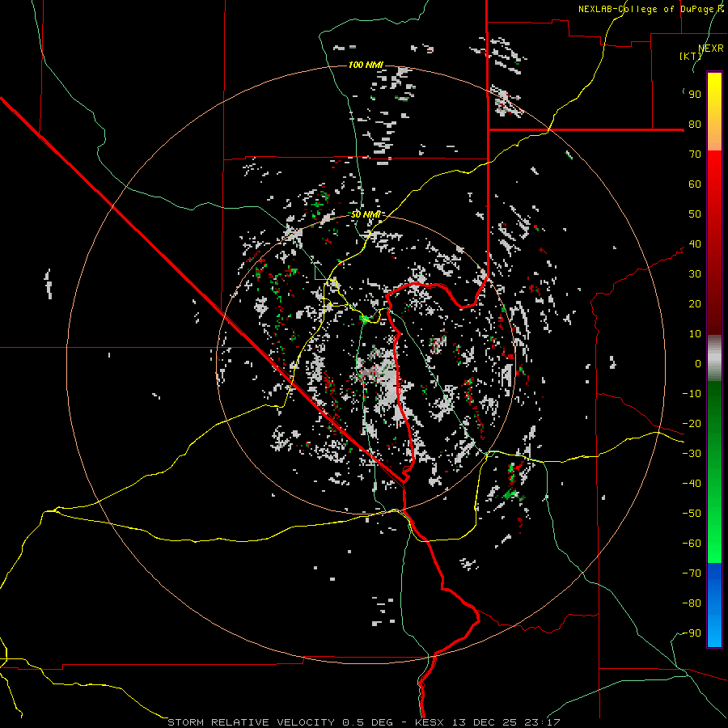Click the gray zero-velocity segment of the color bar
728x728 pixels.
pyautogui.click(x=714, y=358)
